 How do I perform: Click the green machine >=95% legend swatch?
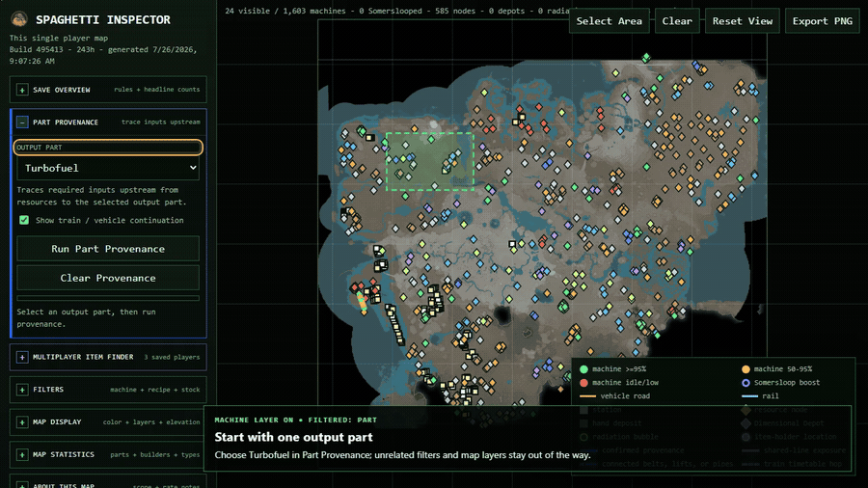583,369
